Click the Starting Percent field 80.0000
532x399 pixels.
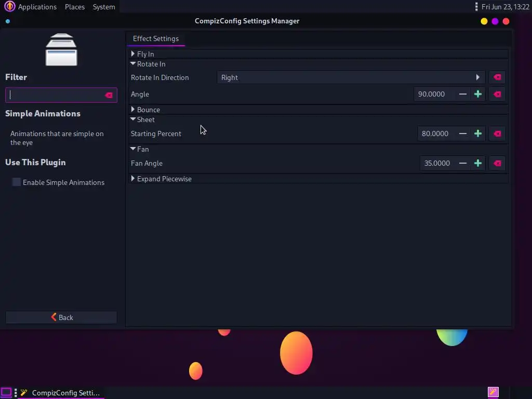click(x=436, y=134)
